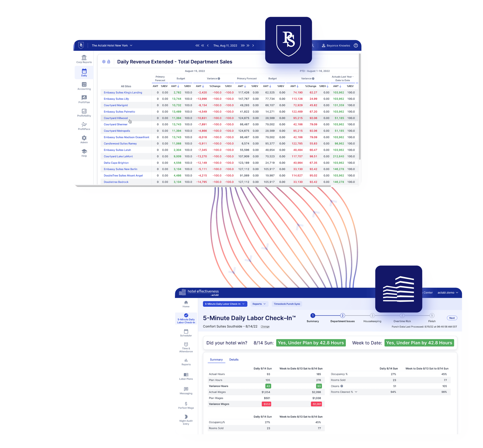Jump forward using the triple right arrows
The height and width of the screenshot is (448, 483).
[243, 45]
